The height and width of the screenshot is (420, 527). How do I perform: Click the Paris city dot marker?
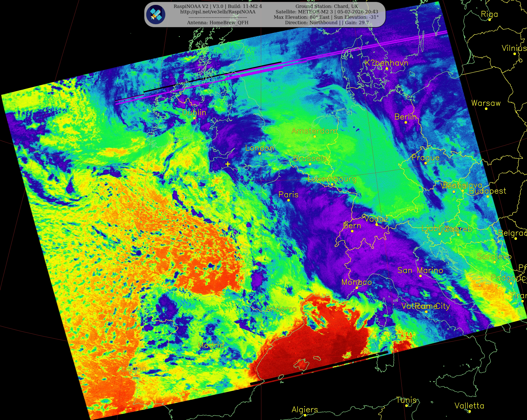click(288, 200)
